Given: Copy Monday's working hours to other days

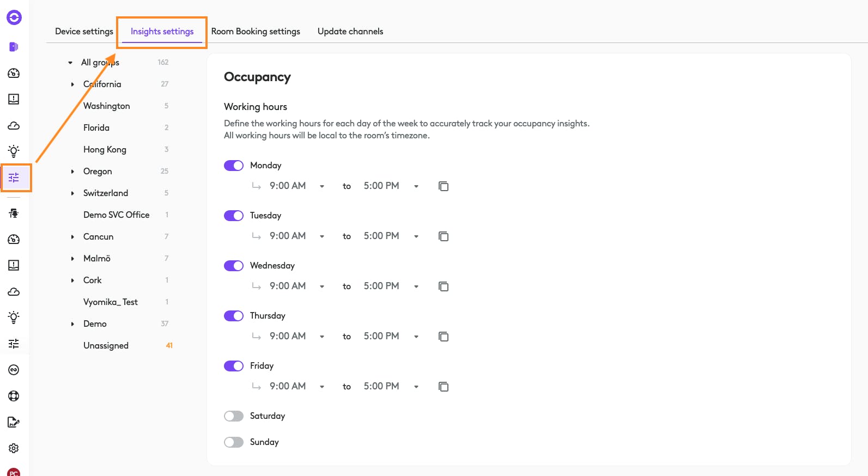Looking at the screenshot, I should click(444, 186).
